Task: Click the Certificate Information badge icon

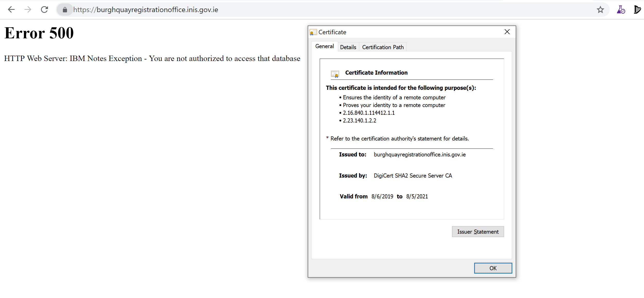Action: click(x=335, y=74)
